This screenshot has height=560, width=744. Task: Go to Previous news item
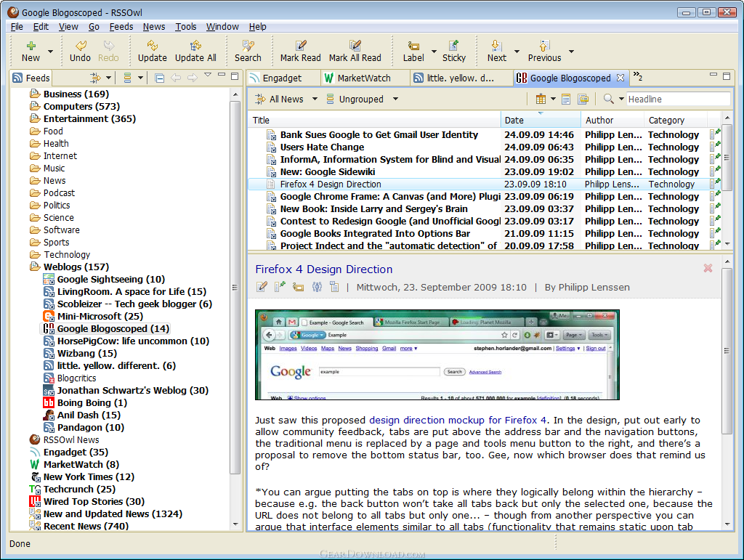pyautogui.click(x=544, y=51)
